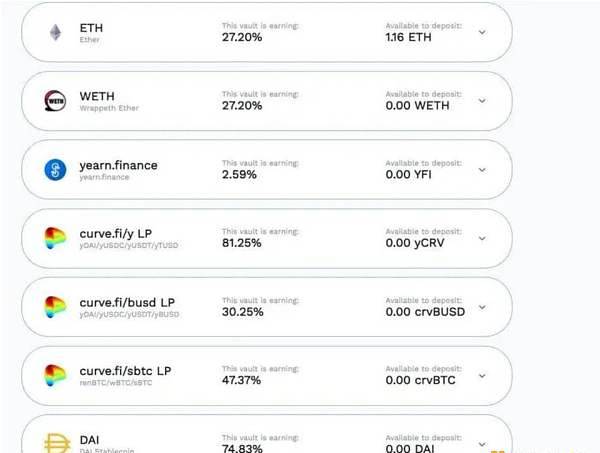
Task: Click the 0.00 crvBUSD deposit balance
Action: click(425, 312)
